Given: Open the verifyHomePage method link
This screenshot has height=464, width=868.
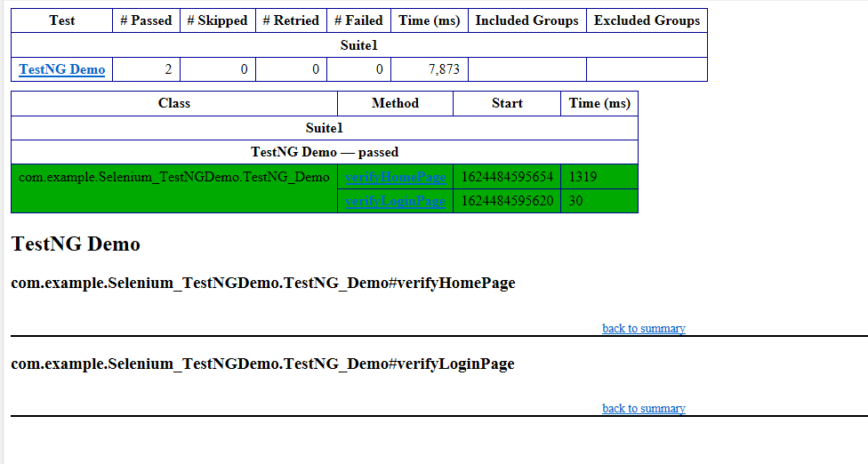Looking at the screenshot, I should coord(395,178).
